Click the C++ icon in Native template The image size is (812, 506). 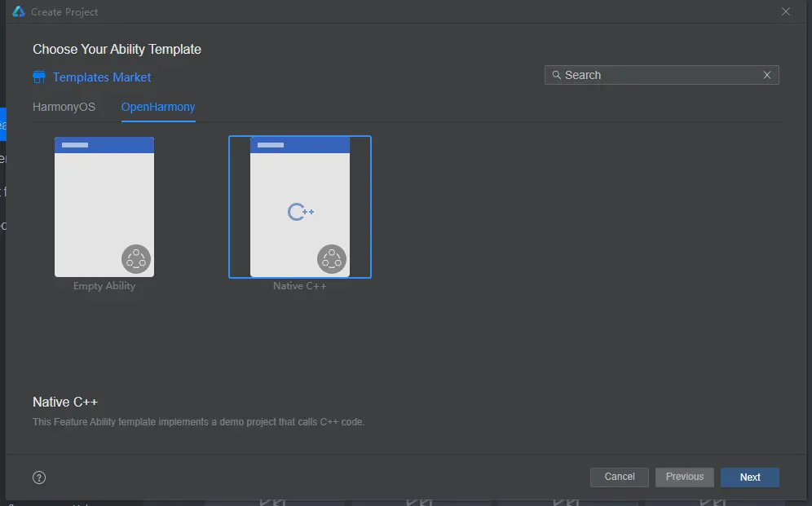point(301,212)
